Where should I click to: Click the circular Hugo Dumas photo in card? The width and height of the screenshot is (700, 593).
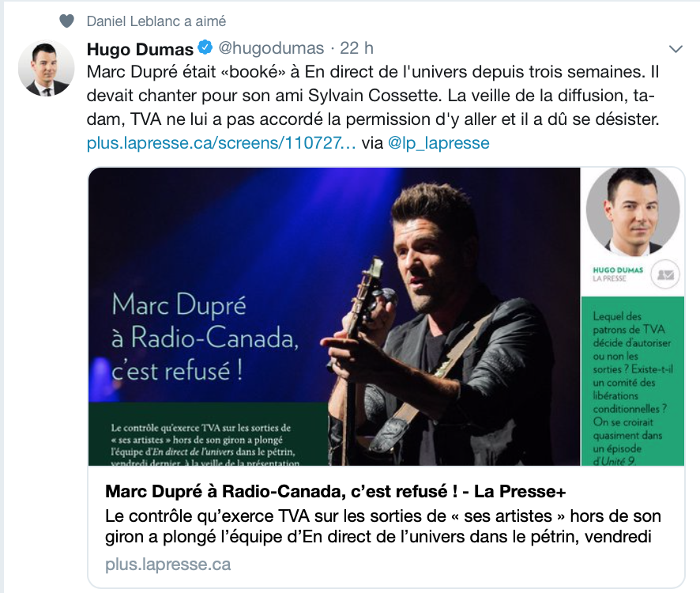(x=633, y=212)
